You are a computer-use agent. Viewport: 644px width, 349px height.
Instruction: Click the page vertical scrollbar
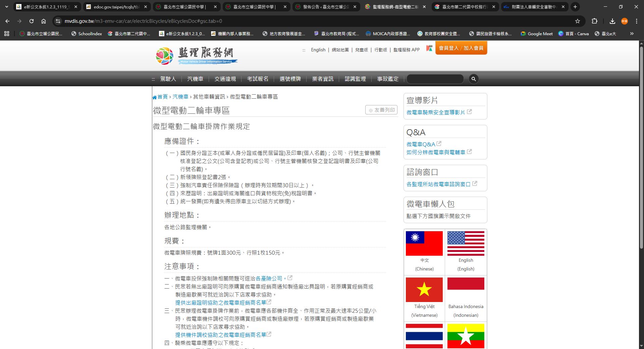tap(641, 148)
